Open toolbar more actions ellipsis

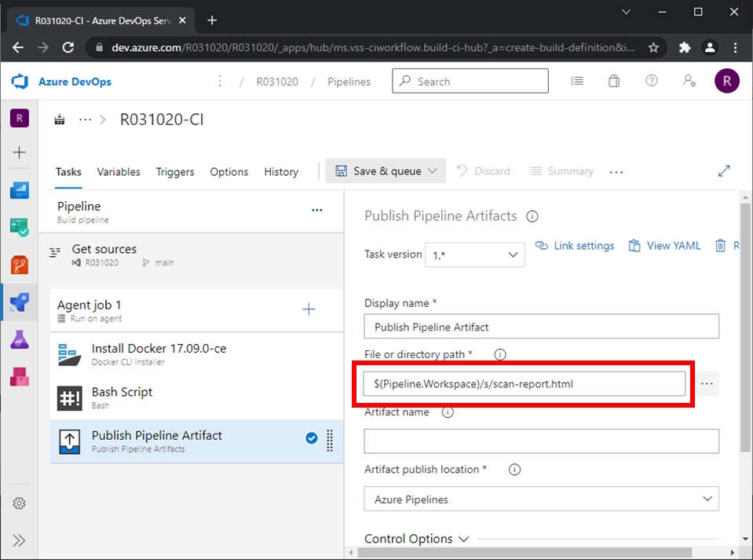click(616, 172)
